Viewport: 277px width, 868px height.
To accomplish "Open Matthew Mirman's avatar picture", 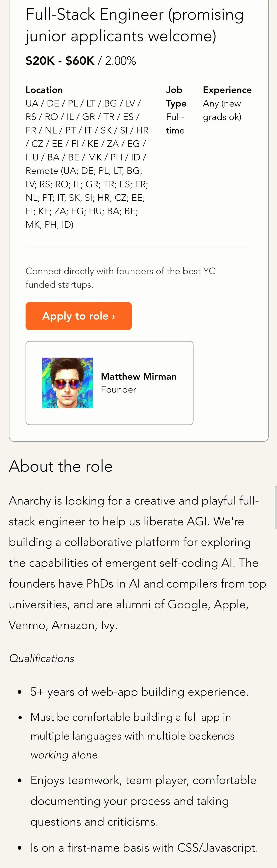I will tap(67, 383).
